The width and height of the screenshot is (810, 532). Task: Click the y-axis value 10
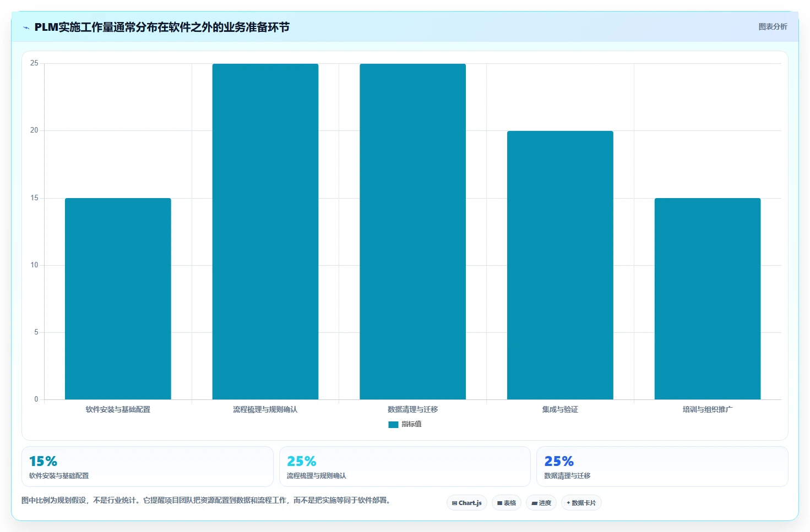(x=34, y=265)
